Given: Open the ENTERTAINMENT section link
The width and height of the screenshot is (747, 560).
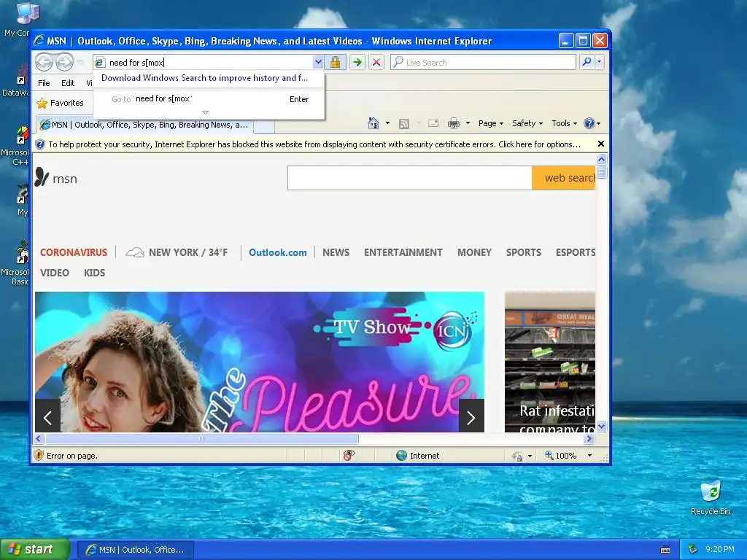Looking at the screenshot, I should [x=403, y=252].
